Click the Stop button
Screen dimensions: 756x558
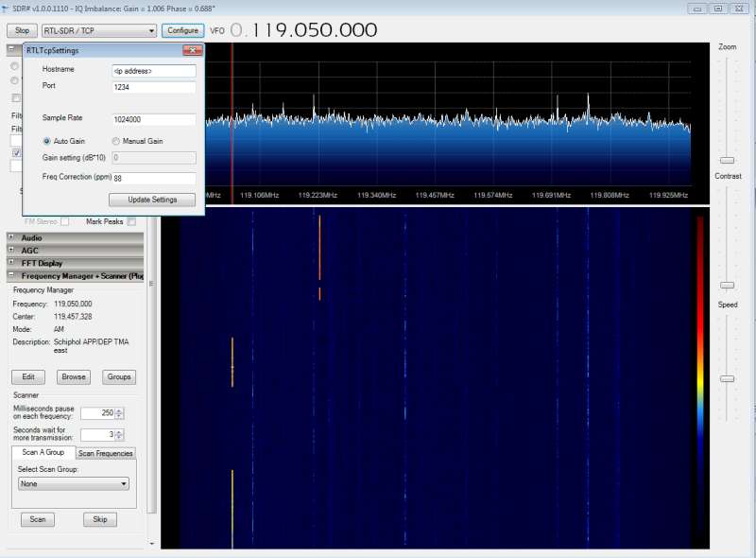tap(22, 30)
